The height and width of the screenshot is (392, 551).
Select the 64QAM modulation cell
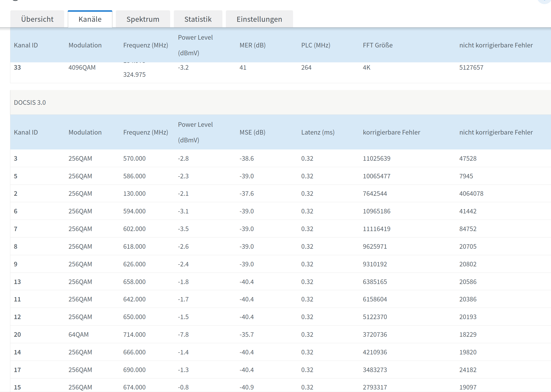point(78,334)
